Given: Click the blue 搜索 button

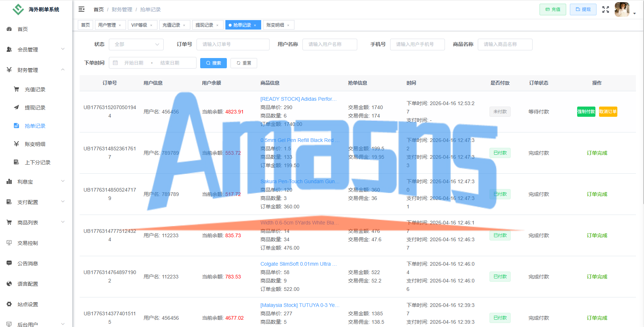Looking at the screenshot, I should (x=213, y=63).
